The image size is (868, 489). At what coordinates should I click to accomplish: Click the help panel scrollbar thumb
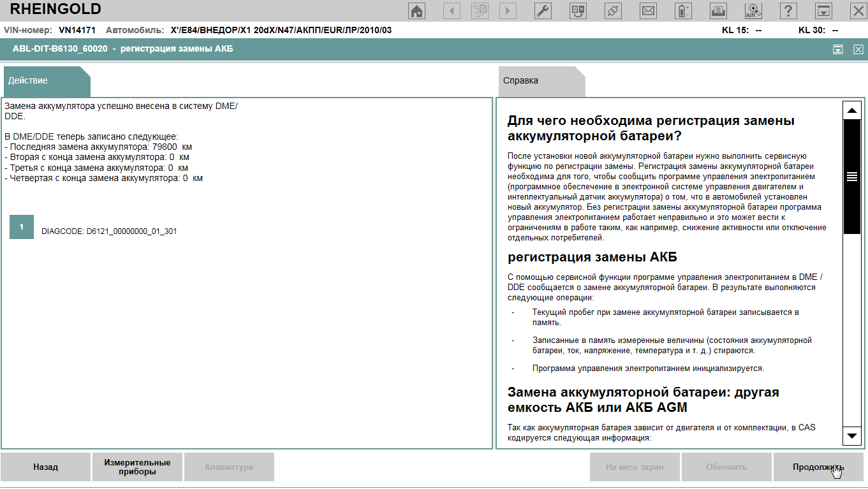coord(851,177)
